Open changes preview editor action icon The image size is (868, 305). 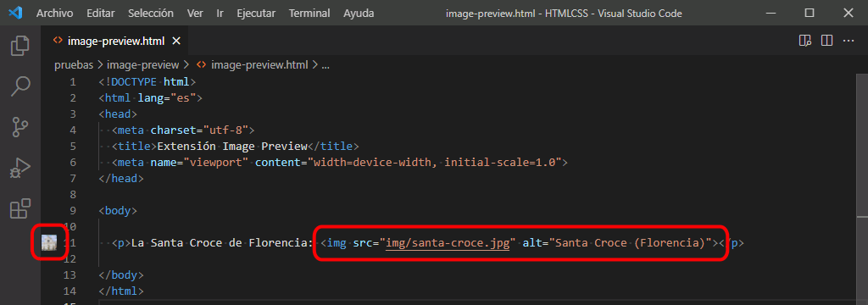click(x=805, y=41)
